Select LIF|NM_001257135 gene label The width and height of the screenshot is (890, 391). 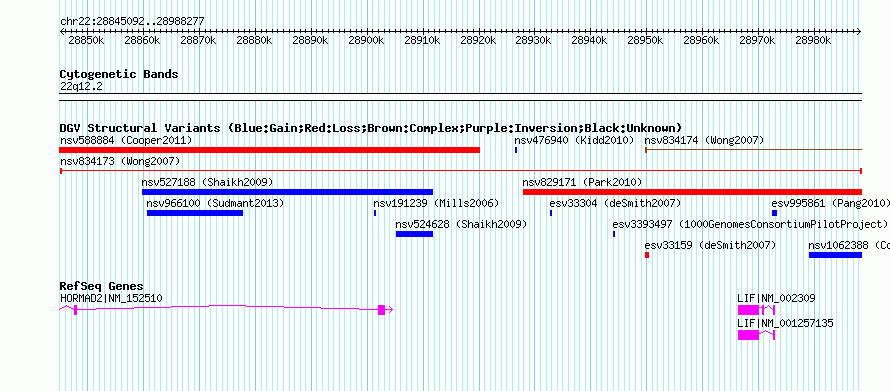pyautogui.click(x=785, y=323)
